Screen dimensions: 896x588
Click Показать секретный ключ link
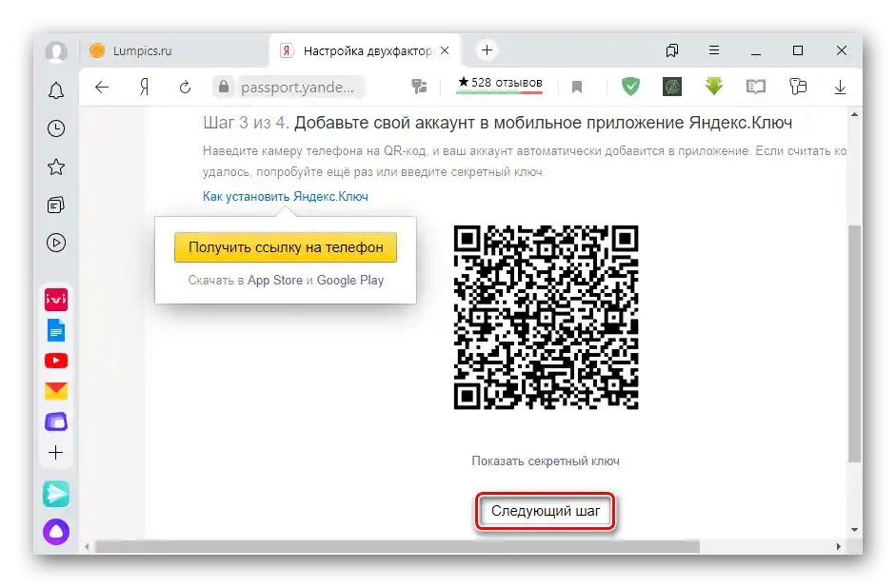[x=546, y=461]
